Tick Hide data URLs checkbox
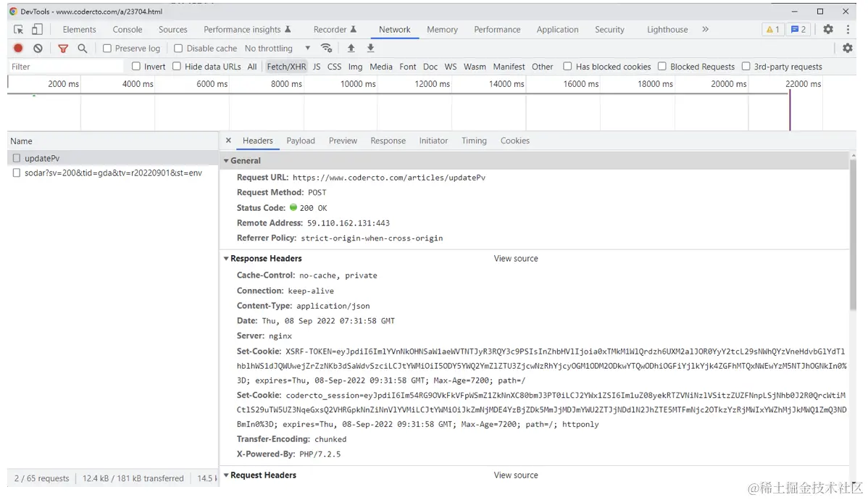 click(x=177, y=67)
